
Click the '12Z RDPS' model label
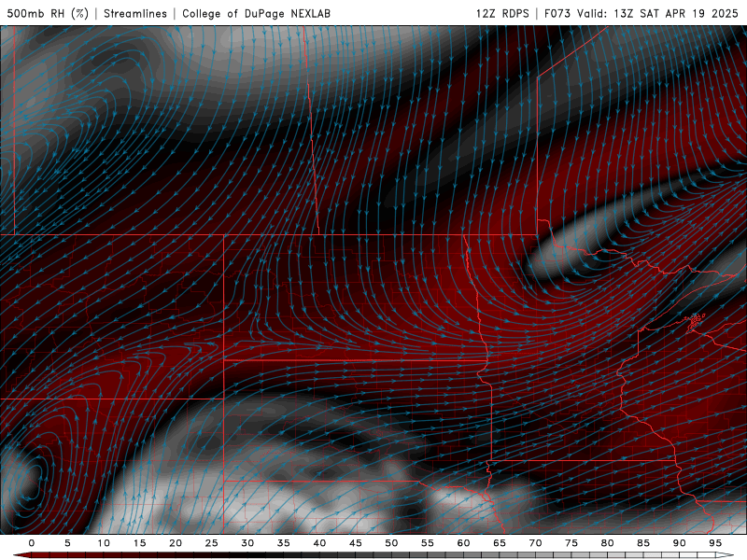(x=502, y=13)
